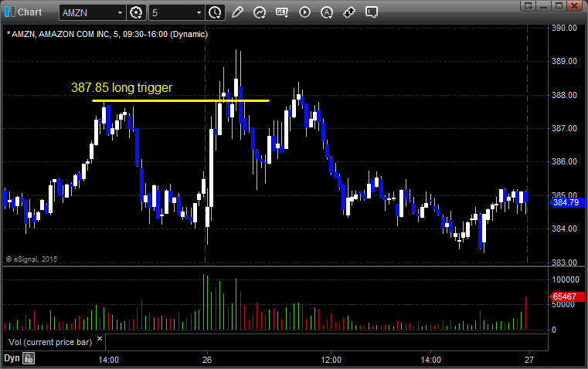The height and width of the screenshot is (369, 588).
Task: Click the 390.00 price axis label
Action: point(564,28)
